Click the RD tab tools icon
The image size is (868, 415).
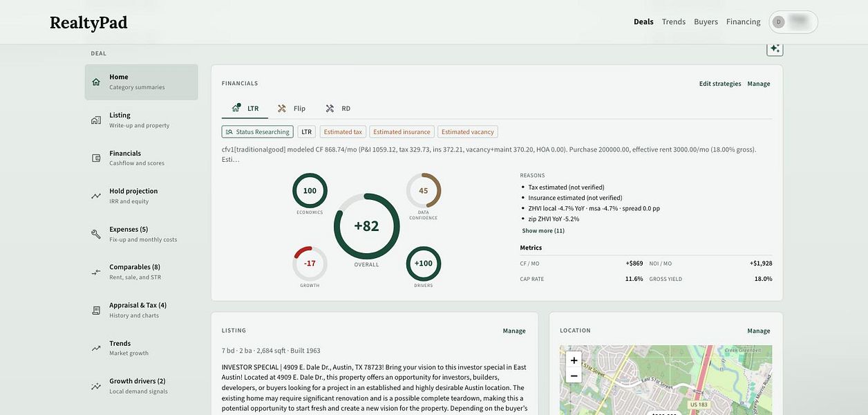click(x=330, y=109)
